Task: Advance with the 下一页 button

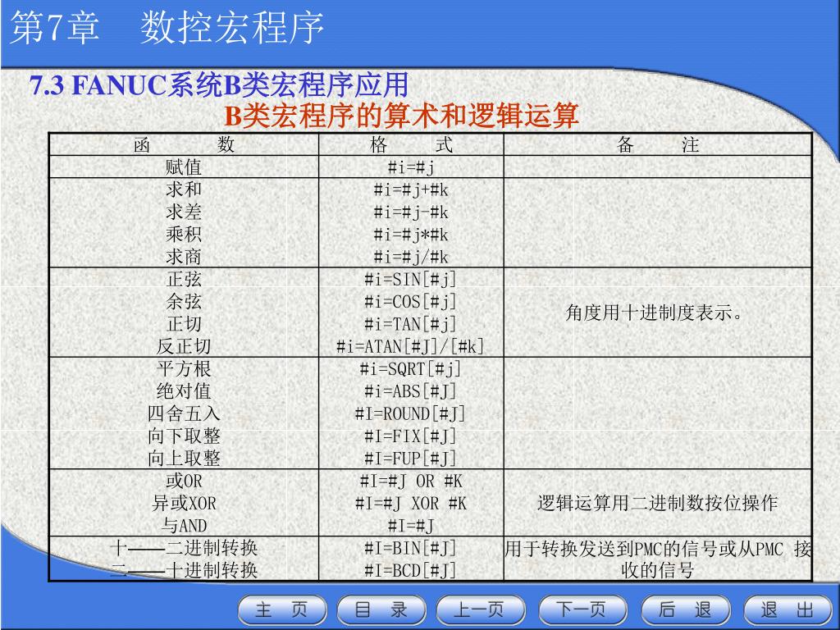Action: coord(582,609)
